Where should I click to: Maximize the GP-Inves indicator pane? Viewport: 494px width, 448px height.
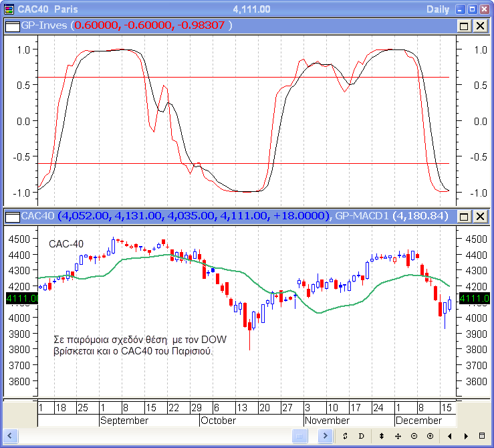pos(465,25)
